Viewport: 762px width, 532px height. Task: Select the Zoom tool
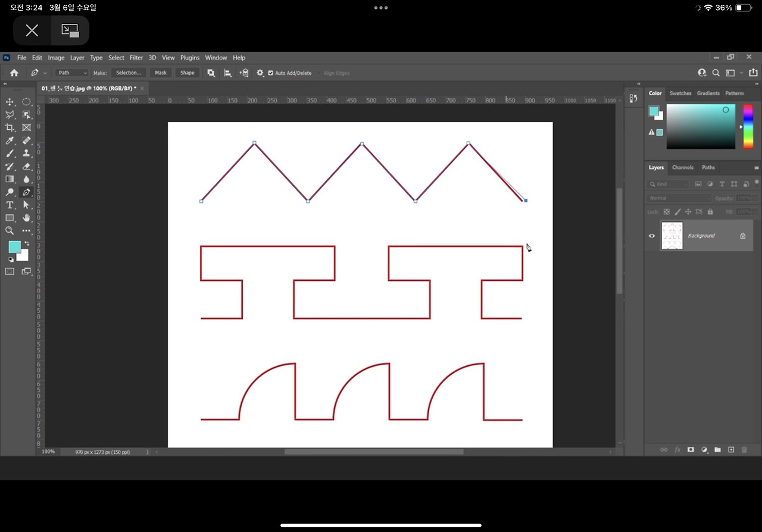[x=10, y=230]
